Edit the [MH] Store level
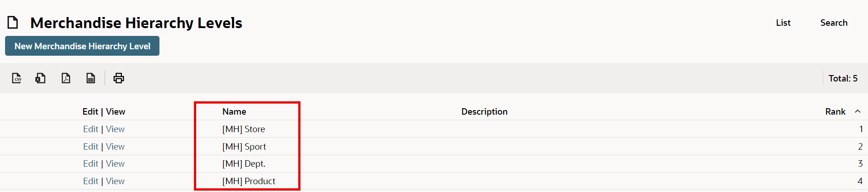 (91, 129)
